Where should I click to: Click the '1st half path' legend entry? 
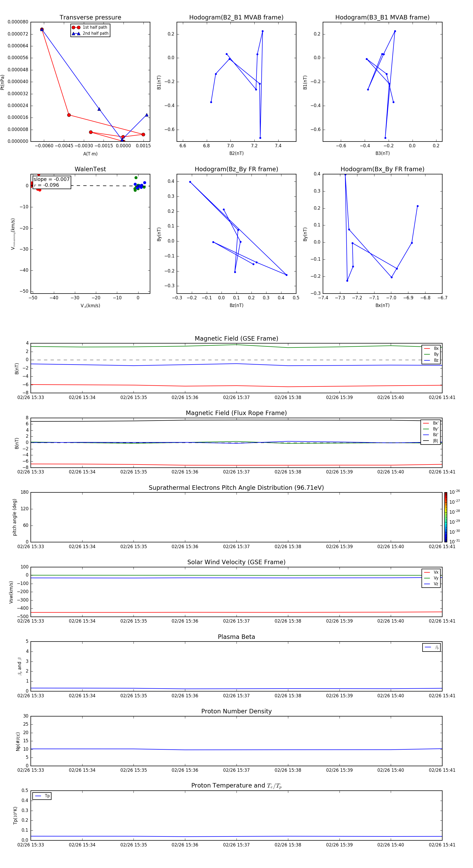point(90,27)
